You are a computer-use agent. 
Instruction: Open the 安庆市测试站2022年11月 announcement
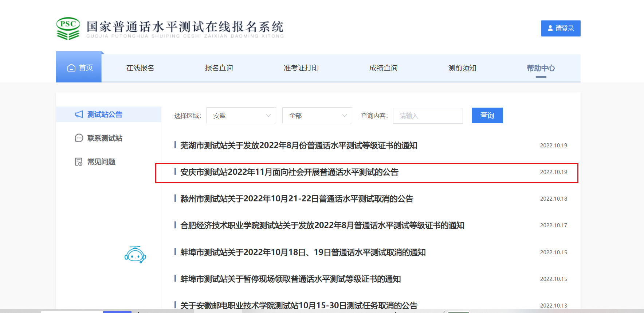[x=289, y=172]
